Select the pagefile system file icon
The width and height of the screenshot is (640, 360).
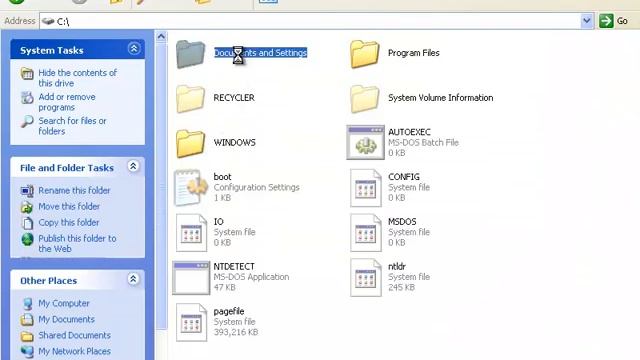pyautogui.click(x=191, y=322)
